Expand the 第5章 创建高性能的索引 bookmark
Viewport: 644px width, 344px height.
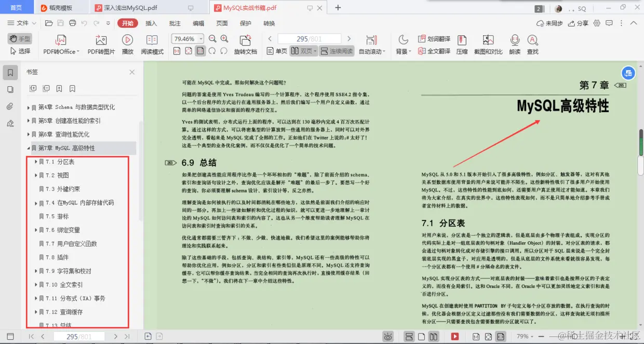(29, 121)
